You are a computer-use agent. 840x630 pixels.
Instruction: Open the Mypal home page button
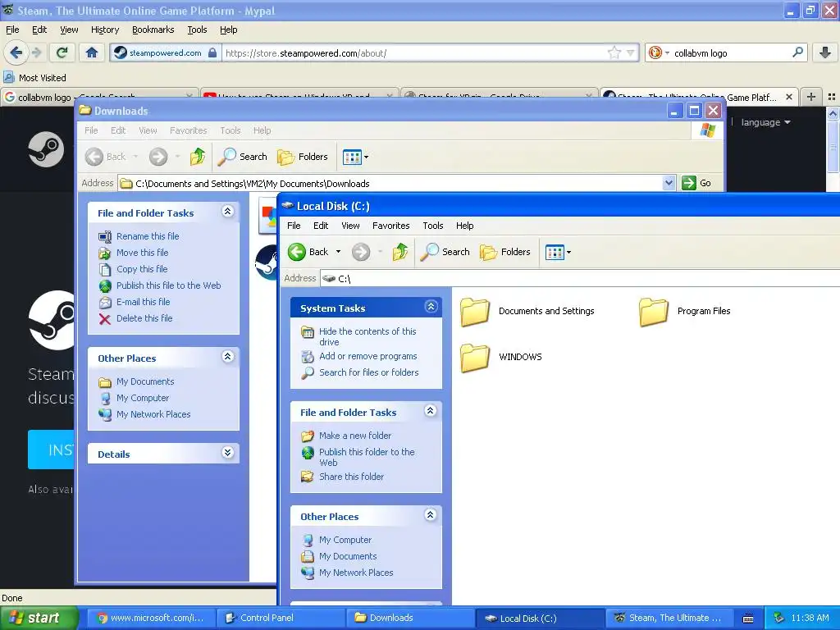pos(92,52)
